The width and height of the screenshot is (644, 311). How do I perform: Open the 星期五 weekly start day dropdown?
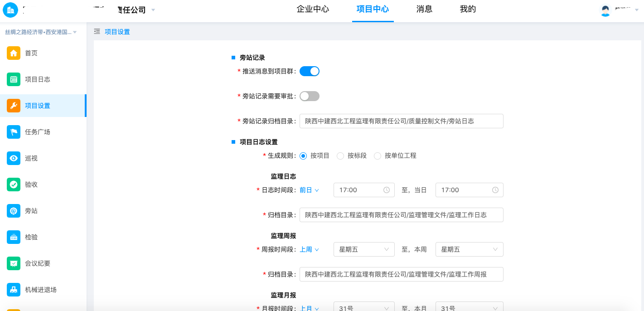pyautogui.click(x=364, y=249)
